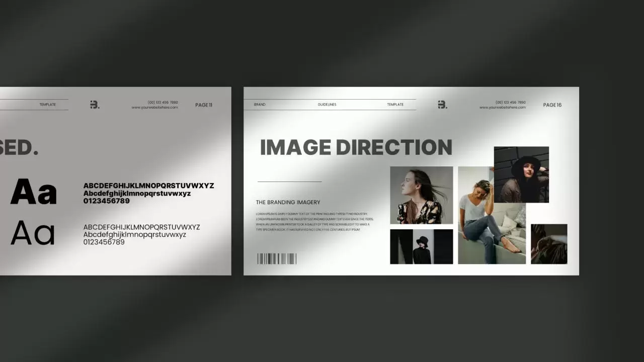Click the BRAND label in the PAGE 16 header

(x=260, y=105)
